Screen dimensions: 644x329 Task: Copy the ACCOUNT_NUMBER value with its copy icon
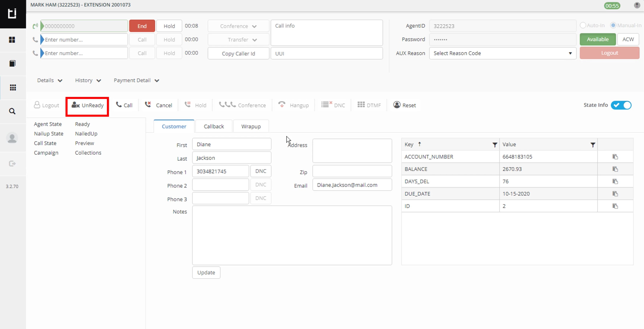tap(615, 157)
